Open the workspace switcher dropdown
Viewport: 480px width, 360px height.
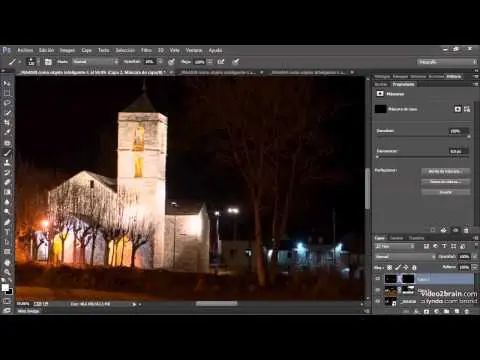[447, 62]
